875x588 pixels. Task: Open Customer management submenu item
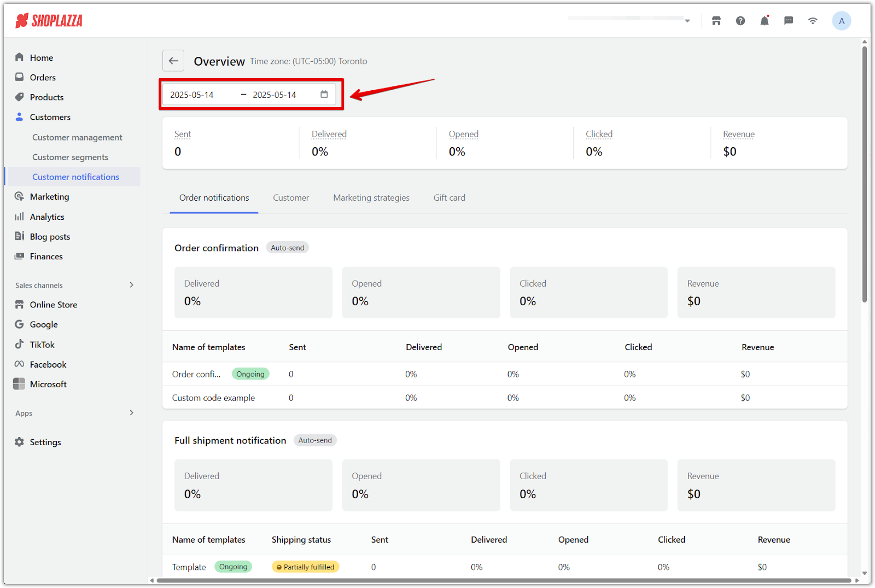77,137
